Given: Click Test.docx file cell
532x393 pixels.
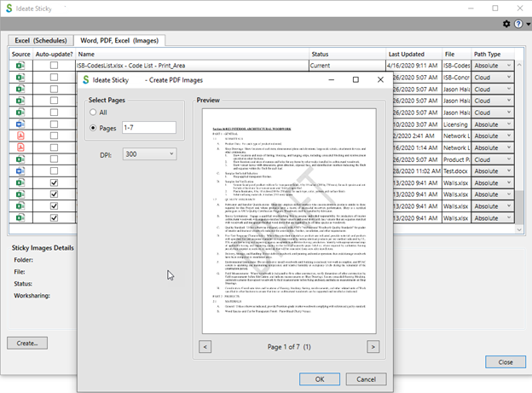Looking at the screenshot, I should 457,171.
